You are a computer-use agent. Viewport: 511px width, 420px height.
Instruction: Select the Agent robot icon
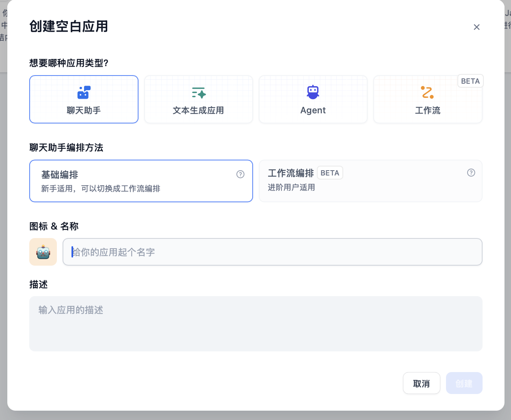[x=313, y=92]
